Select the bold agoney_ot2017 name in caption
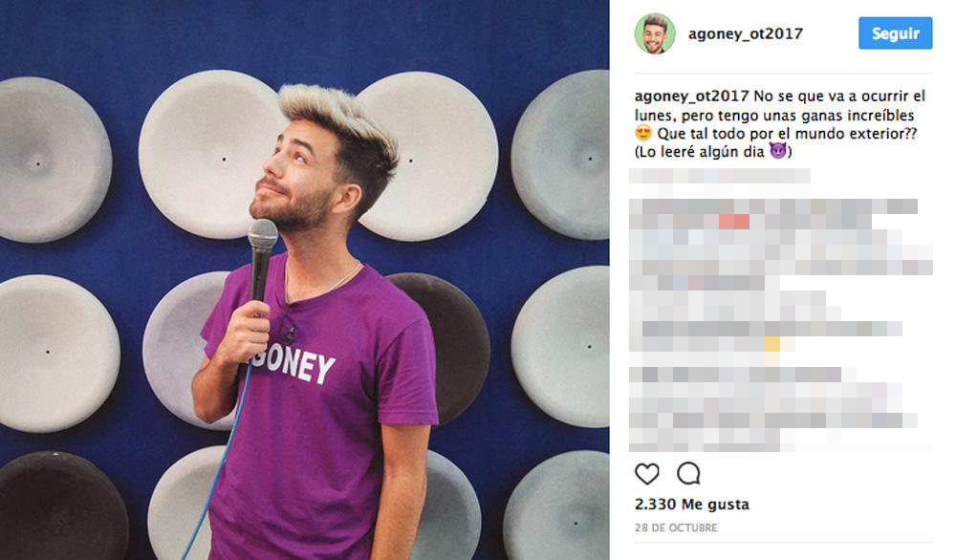 (691, 97)
